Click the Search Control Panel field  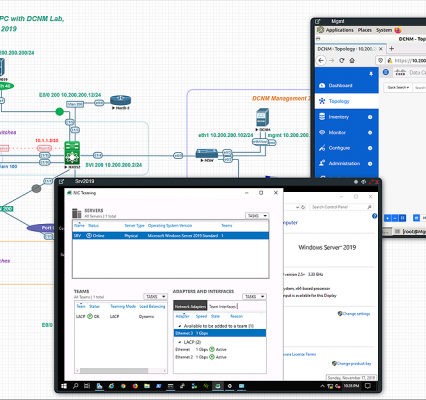tap(341, 207)
